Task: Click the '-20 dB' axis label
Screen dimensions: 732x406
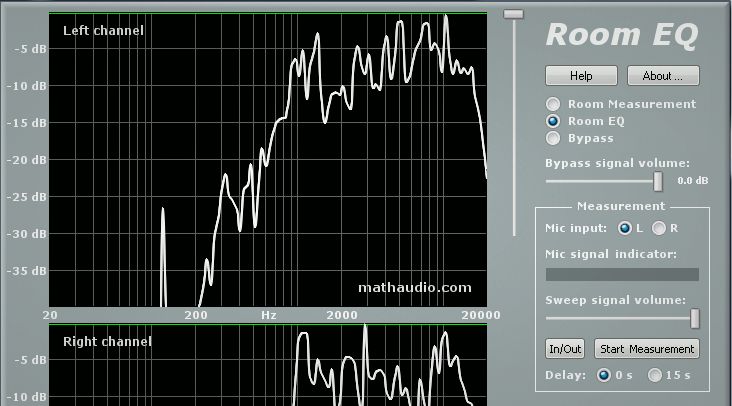Action: coord(27,160)
